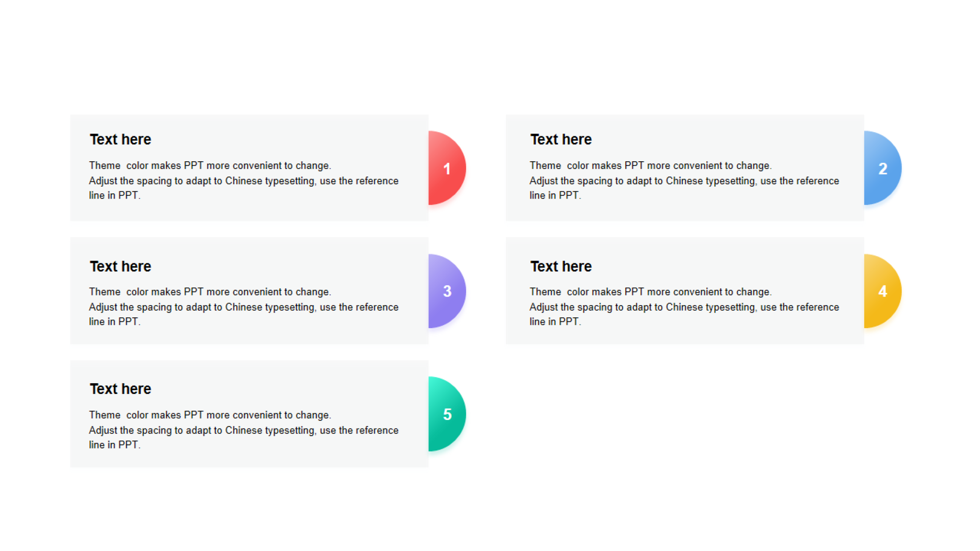Screen dimensions: 980x551
Task: Click the 'Text here' heading beside badge 3
Action: [120, 266]
